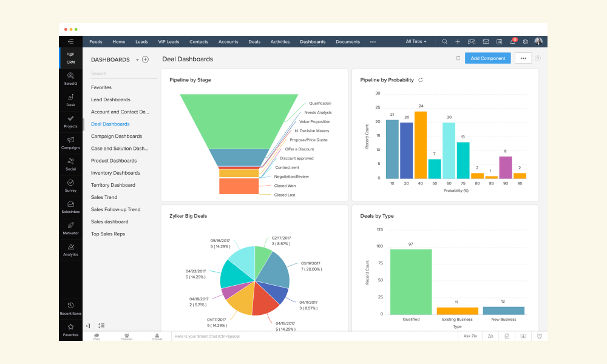Open Survey from the left sidebar
This screenshot has width=607, height=364.
pos(70,185)
